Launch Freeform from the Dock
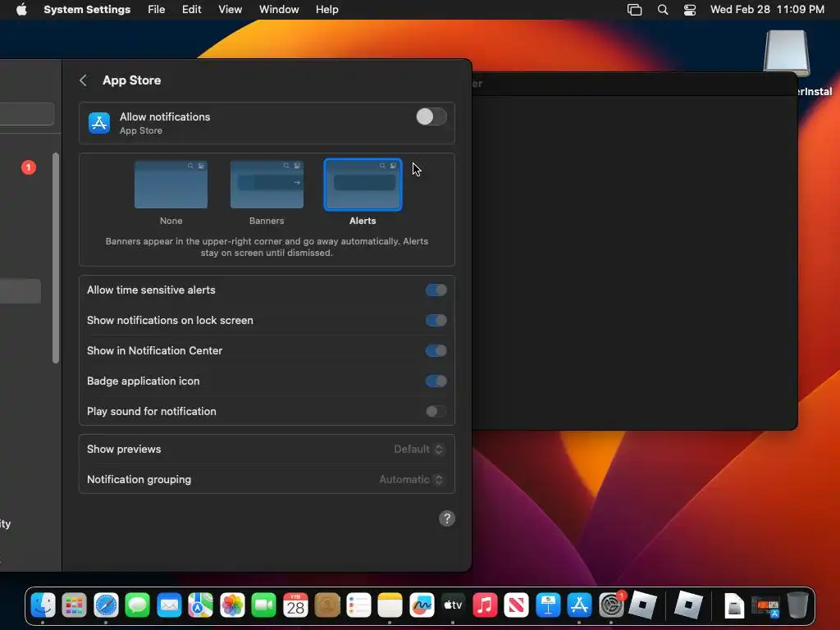Screen dimensions: 840x630 coord(422,605)
